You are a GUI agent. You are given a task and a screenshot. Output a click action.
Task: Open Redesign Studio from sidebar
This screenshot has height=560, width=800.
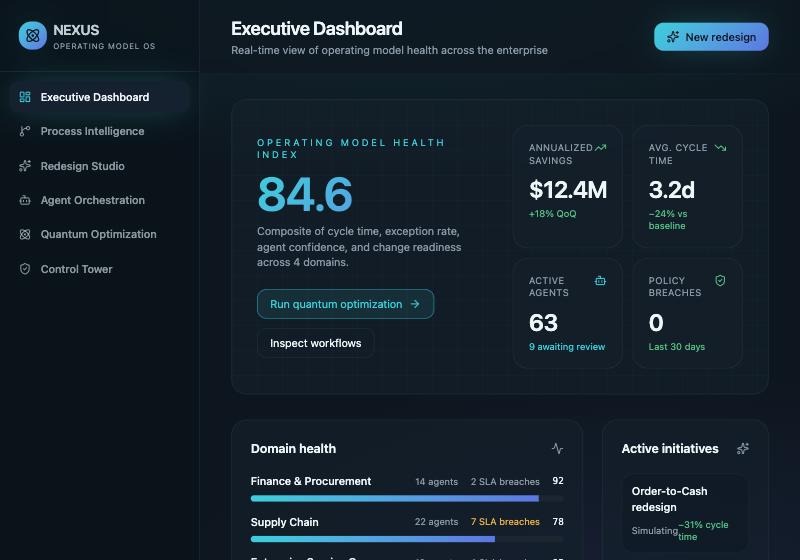point(99,166)
